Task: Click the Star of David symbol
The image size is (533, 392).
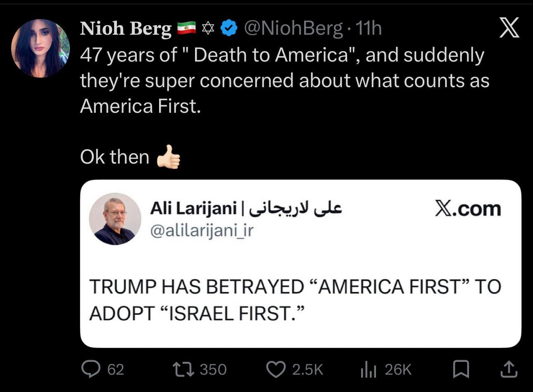Action: (208, 28)
